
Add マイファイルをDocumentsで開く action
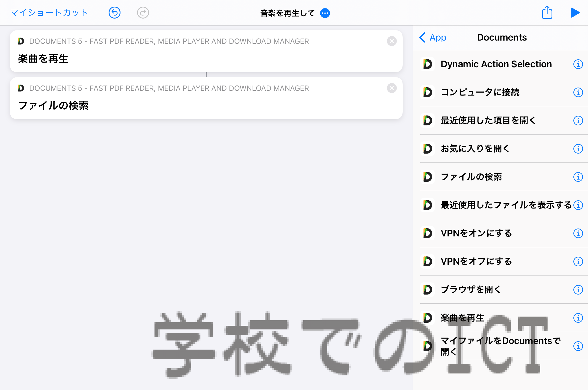tap(500, 346)
